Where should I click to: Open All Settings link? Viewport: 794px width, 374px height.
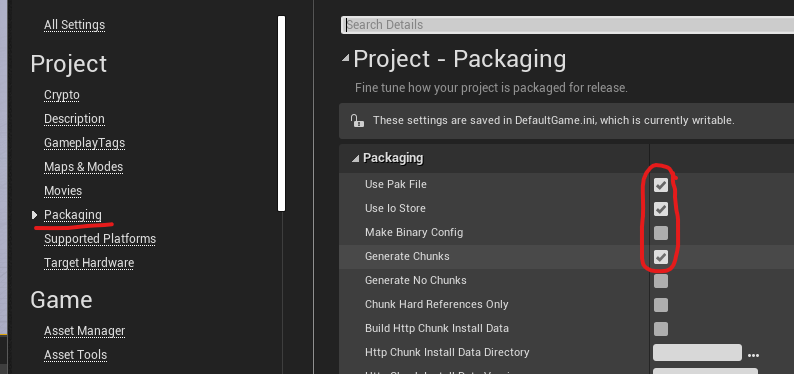[74, 24]
